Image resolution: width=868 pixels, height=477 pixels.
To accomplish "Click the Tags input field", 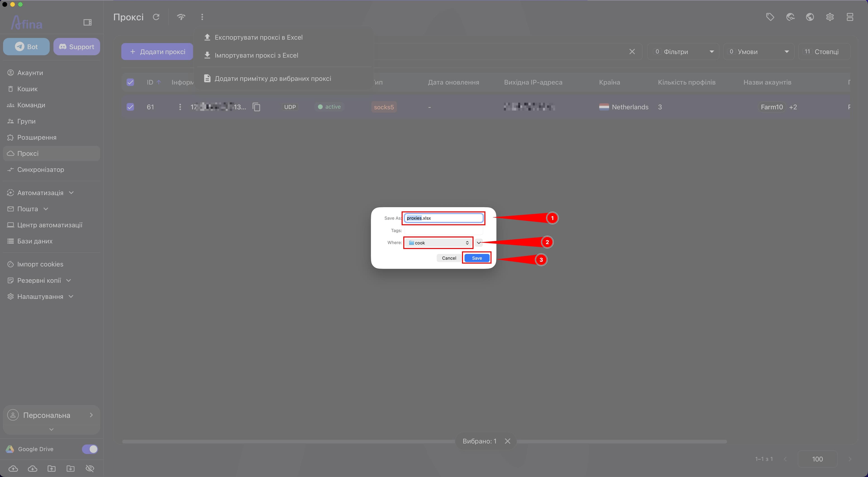I will tap(444, 231).
